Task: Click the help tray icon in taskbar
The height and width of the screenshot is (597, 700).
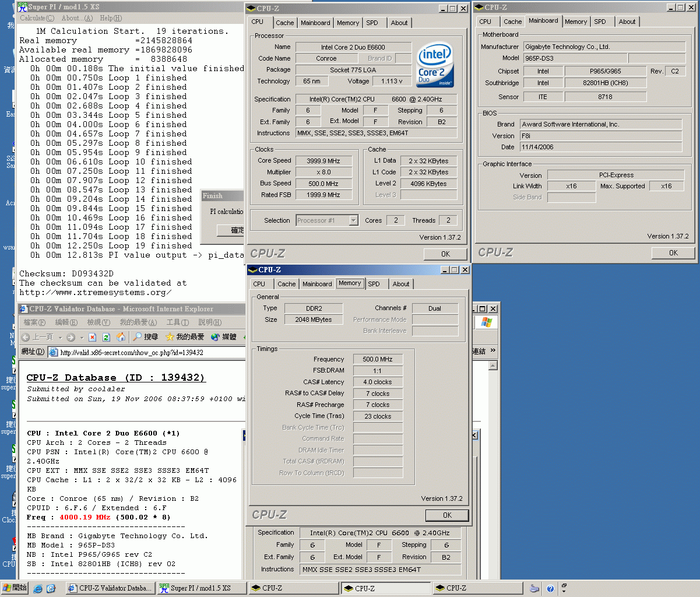Action: click(x=551, y=589)
